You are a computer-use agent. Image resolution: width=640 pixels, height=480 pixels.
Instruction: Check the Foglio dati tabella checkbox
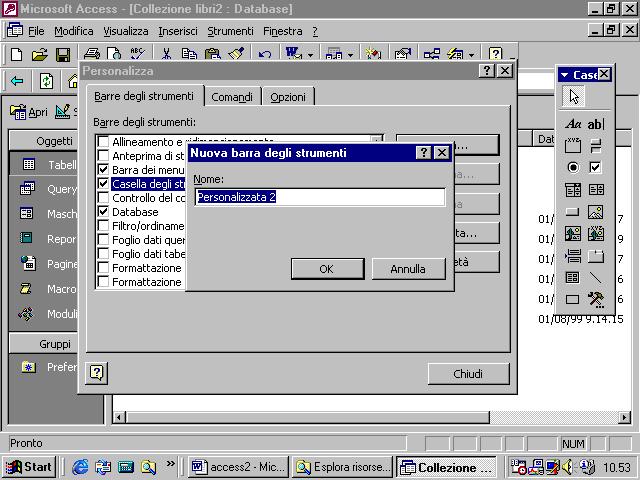point(103,253)
